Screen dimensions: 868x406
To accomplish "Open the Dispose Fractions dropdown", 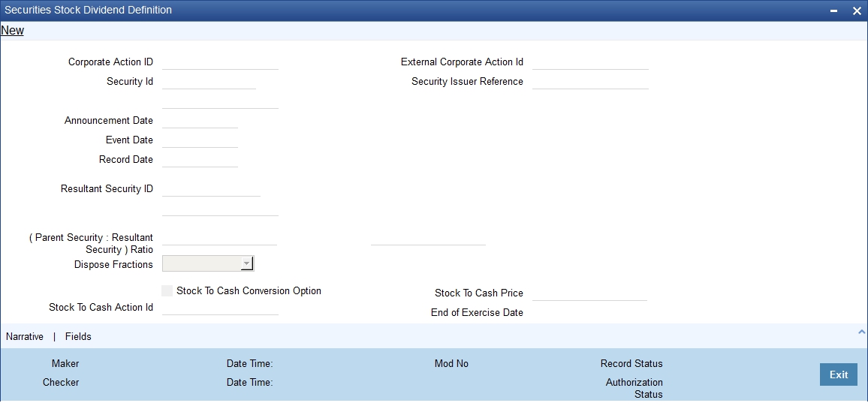I will point(247,264).
